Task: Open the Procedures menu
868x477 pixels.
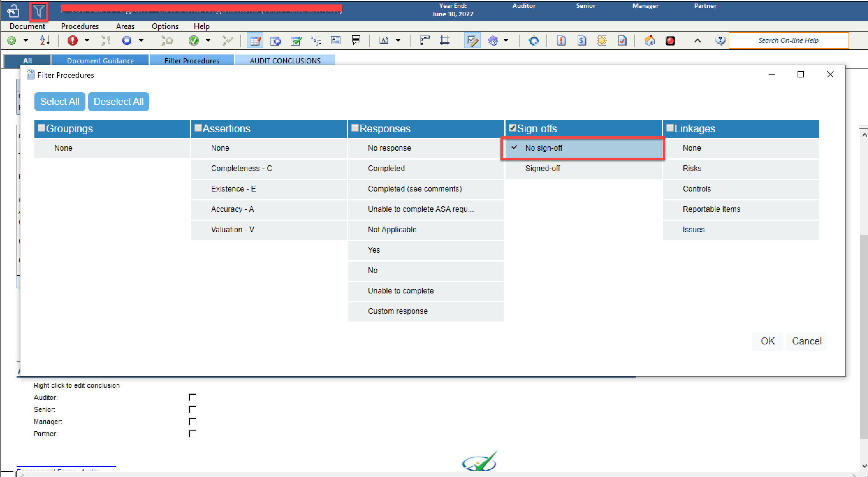Action: [80, 26]
